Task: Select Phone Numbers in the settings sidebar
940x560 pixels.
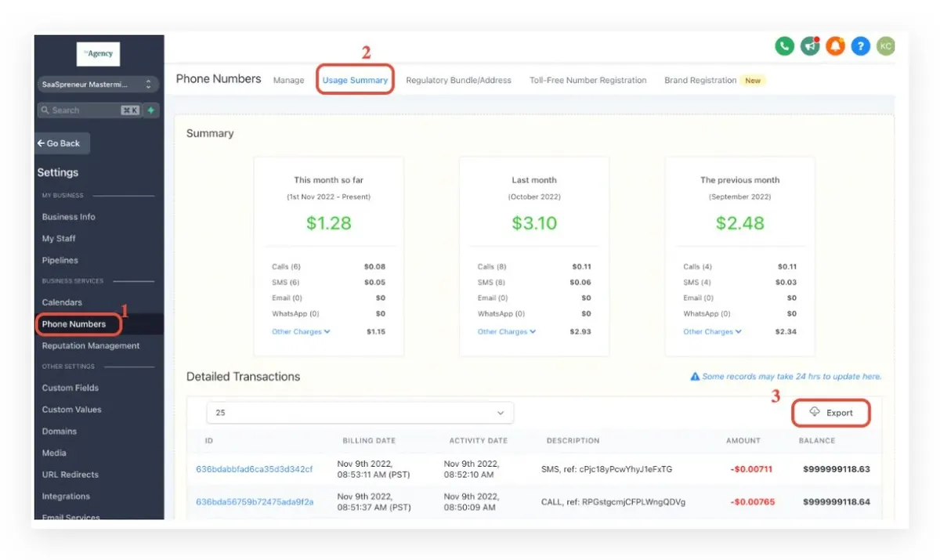Action: 74,323
